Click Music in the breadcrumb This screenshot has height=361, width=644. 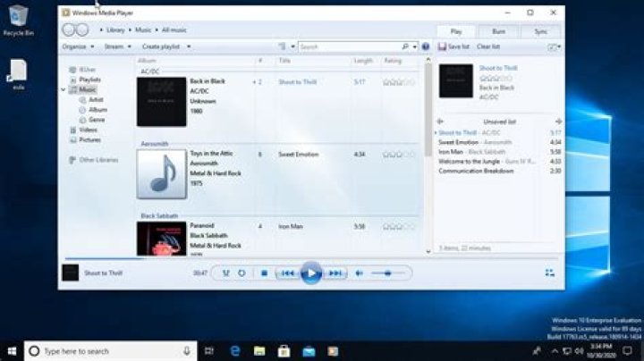click(143, 30)
